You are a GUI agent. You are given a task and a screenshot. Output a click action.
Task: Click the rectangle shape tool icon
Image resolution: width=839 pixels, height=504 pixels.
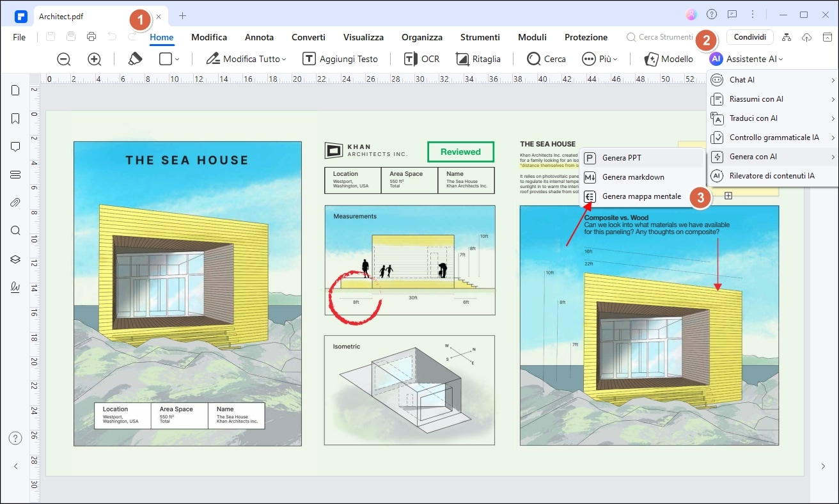(166, 59)
